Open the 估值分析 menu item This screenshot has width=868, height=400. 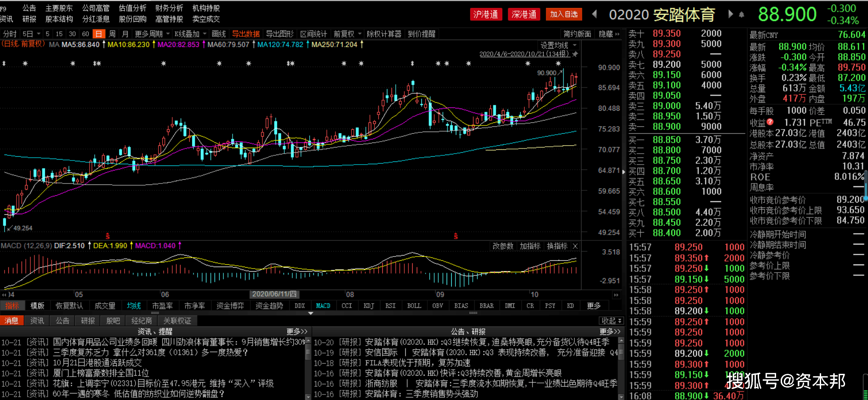133,8
